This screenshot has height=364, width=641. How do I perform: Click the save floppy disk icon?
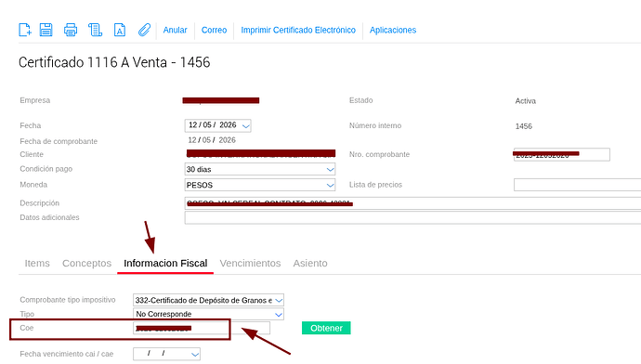point(46,30)
